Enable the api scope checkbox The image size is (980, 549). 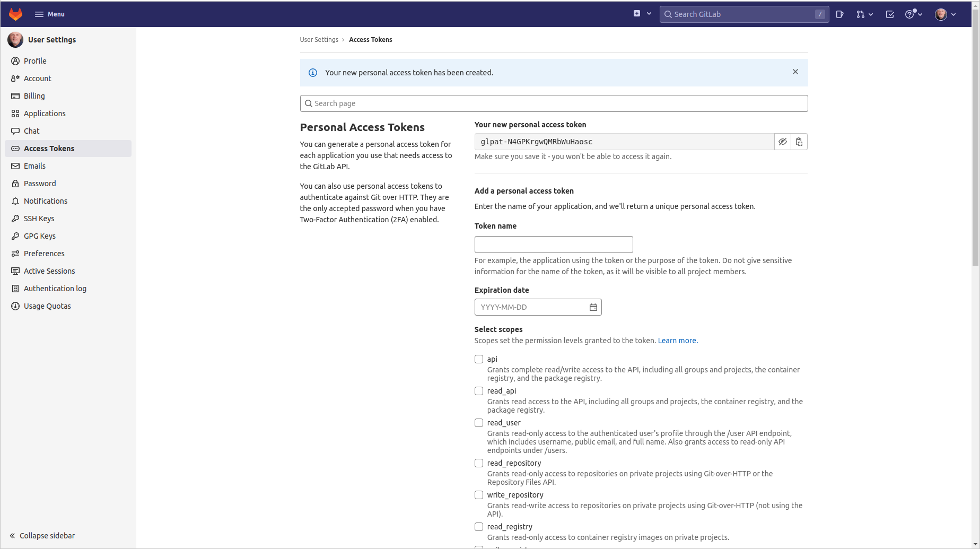tap(479, 359)
